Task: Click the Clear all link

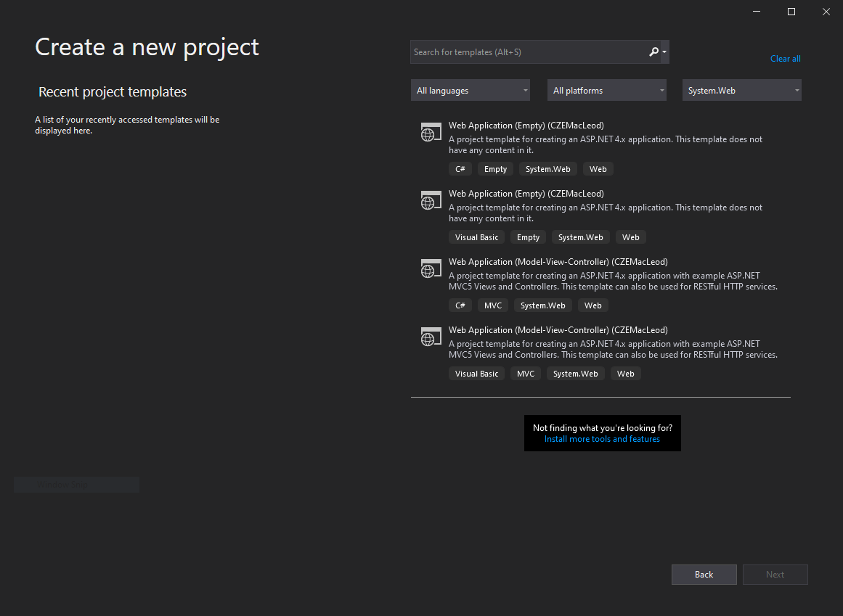Action: pyautogui.click(x=785, y=59)
